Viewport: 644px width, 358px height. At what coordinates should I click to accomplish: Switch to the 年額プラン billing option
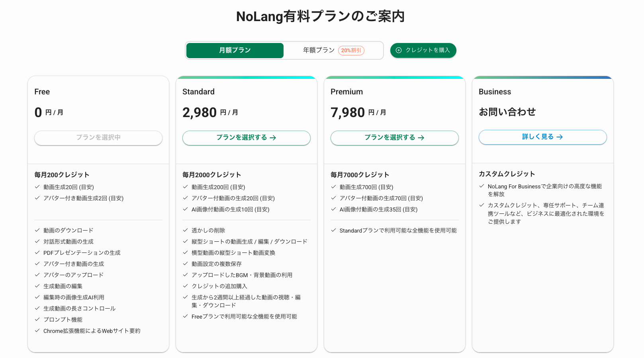pos(319,50)
